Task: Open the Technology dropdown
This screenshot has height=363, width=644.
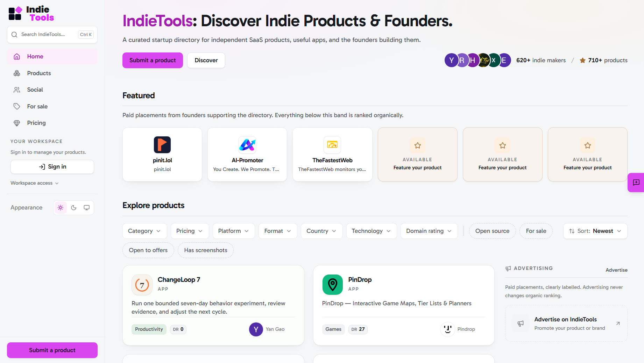Action: click(371, 231)
